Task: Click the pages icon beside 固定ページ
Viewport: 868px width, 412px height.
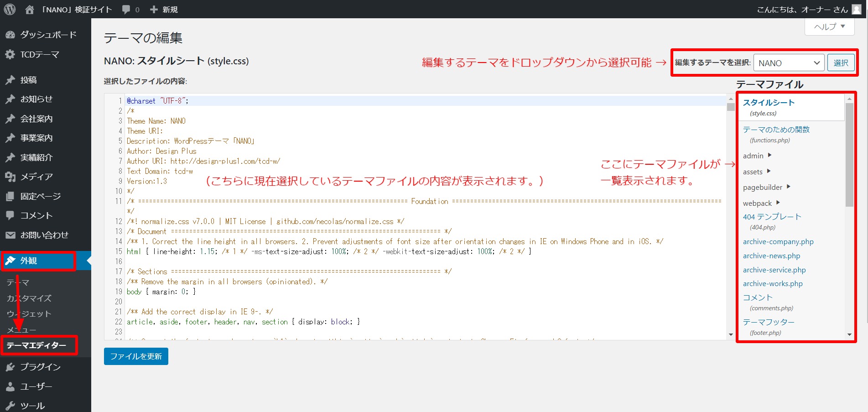Action: click(10, 196)
